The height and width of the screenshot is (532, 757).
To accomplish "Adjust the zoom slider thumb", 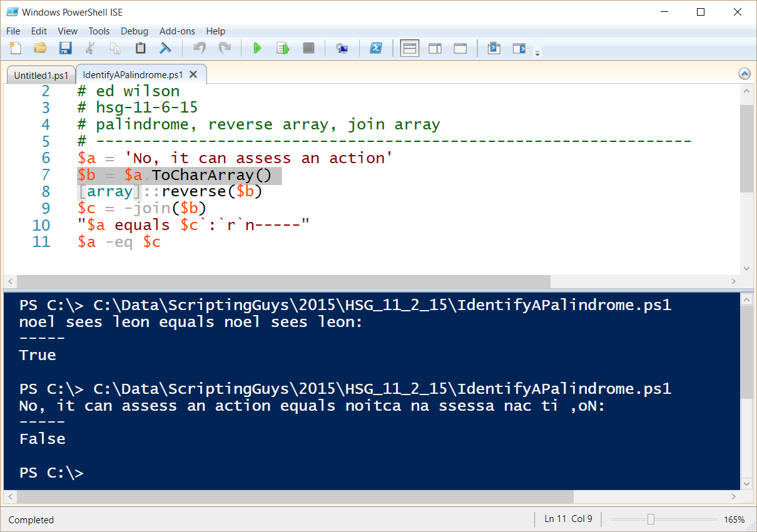I will coord(651,519).
